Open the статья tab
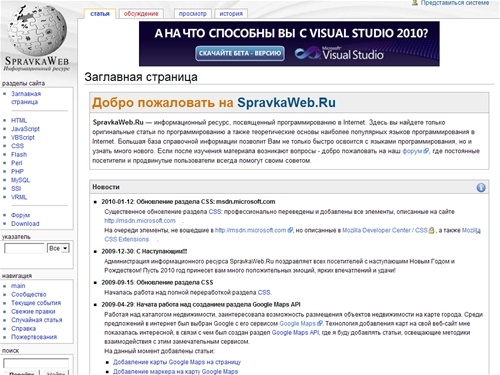500x375 pixels. point(100,14)
